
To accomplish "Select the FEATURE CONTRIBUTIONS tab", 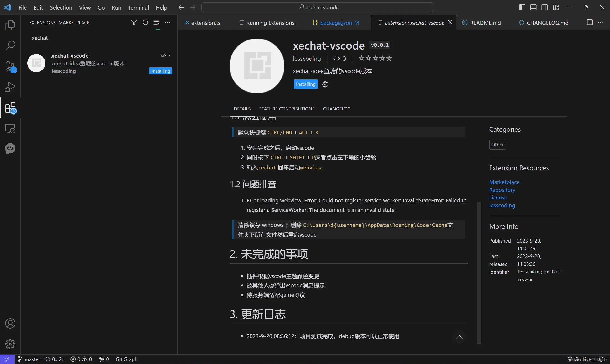I will click(x=287, y=109).
